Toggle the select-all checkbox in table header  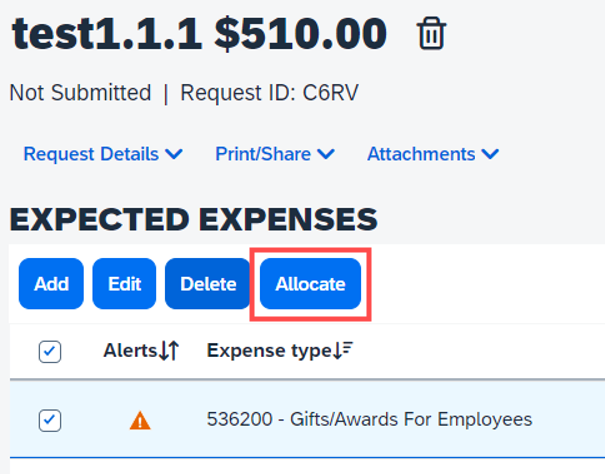pyautogui.click(x=50, y=351)
